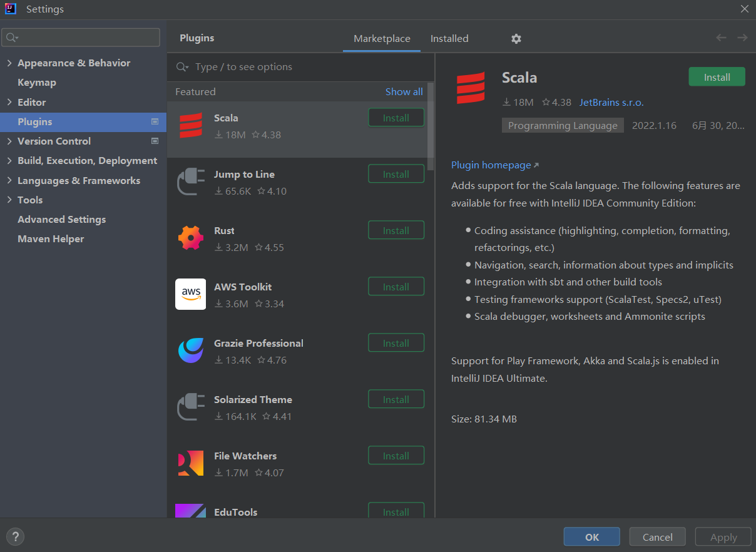Click the Scala plugin logo in the list
This screenshot has height=552, width=756.
(191, 126)
